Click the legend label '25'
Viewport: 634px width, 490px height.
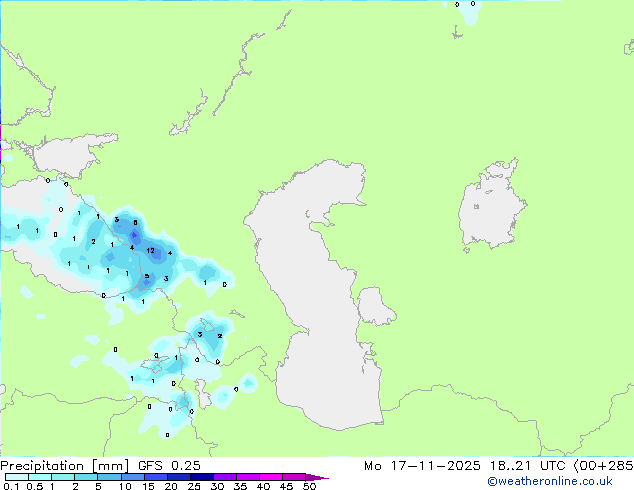pos(194,486)
